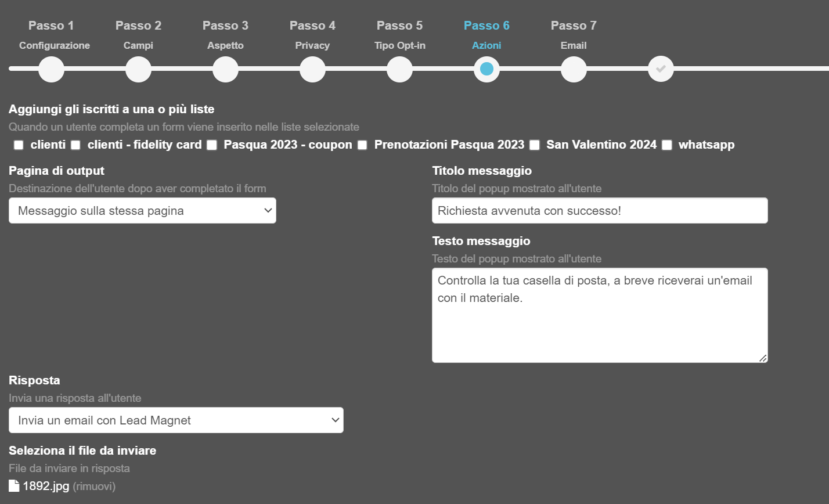Image resolution: width=829 pixels, height=504 pixels.
Task: Click the Passo 4 Privacy step circle
Action: (x=312, y=69)
